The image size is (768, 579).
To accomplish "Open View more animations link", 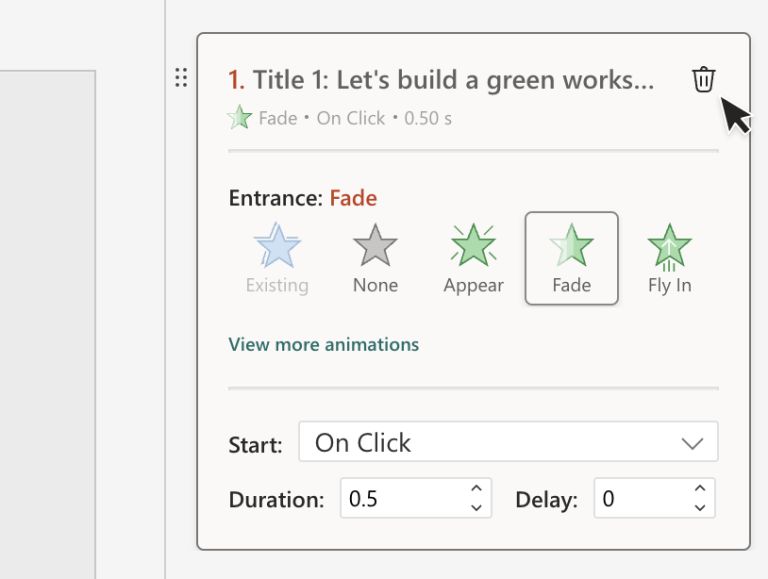I will coord(323,344).
